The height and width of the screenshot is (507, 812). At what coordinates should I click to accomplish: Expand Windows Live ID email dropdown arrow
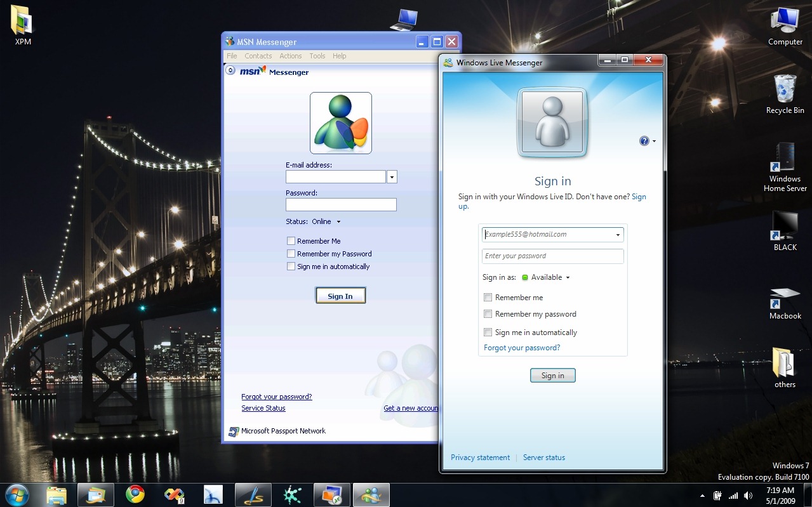pyautogui.click(x=618, y=235)
